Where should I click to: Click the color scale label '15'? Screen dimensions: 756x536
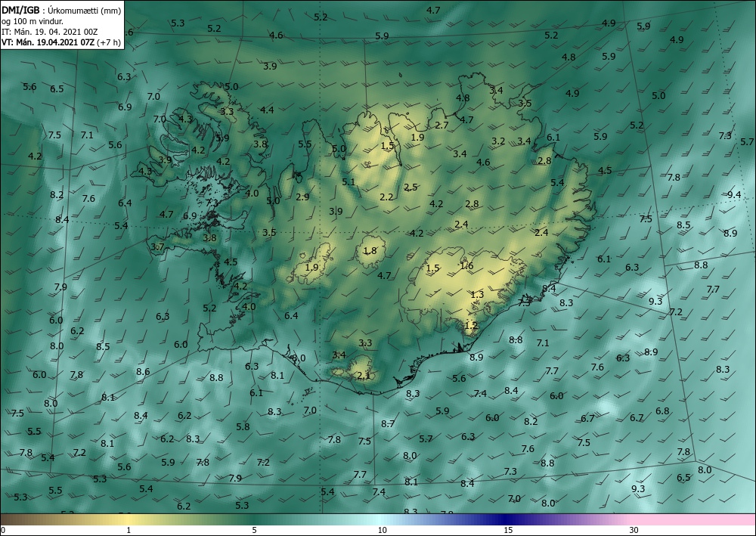point(508,530)
